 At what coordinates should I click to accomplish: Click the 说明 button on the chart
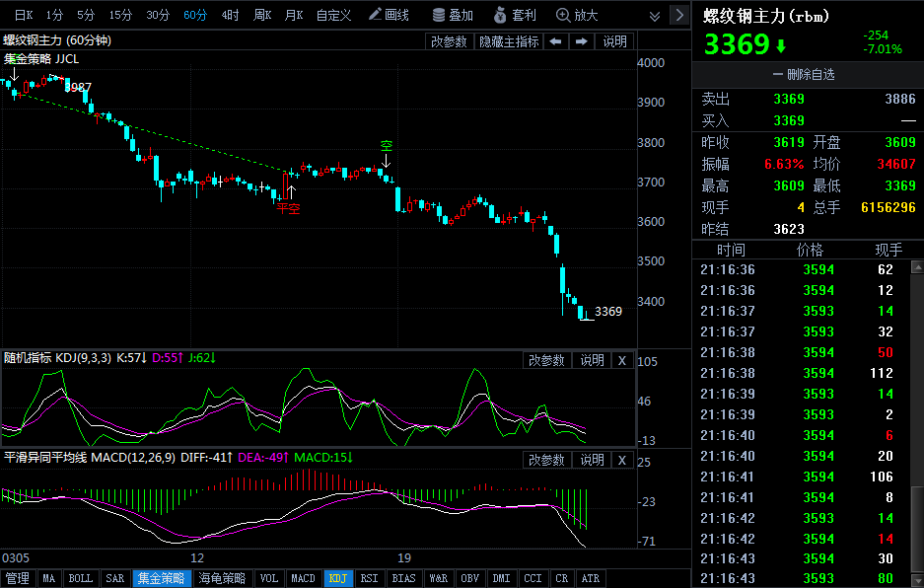tap(613, 41)
